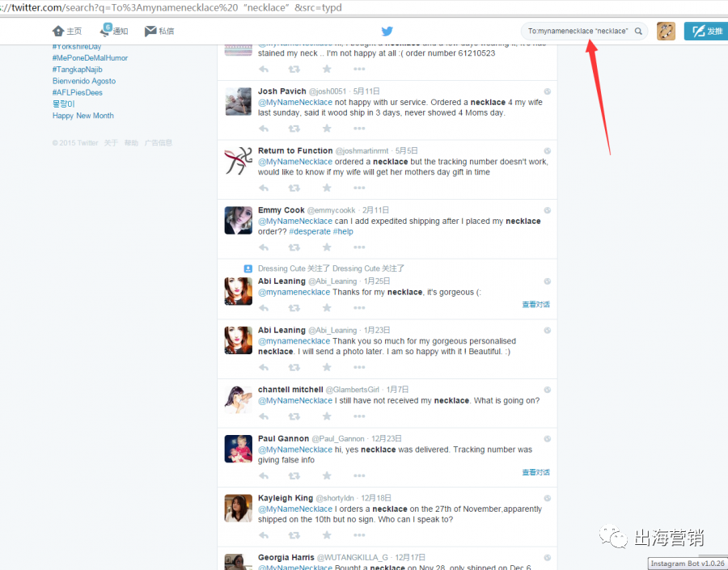Click the browser address bar URL

(x=171, y=7)
